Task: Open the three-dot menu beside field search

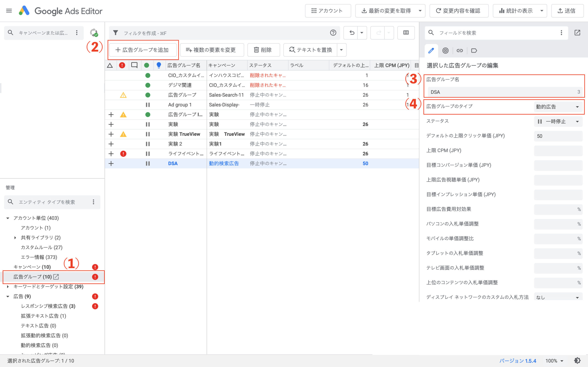Action: tap(561, 33)
